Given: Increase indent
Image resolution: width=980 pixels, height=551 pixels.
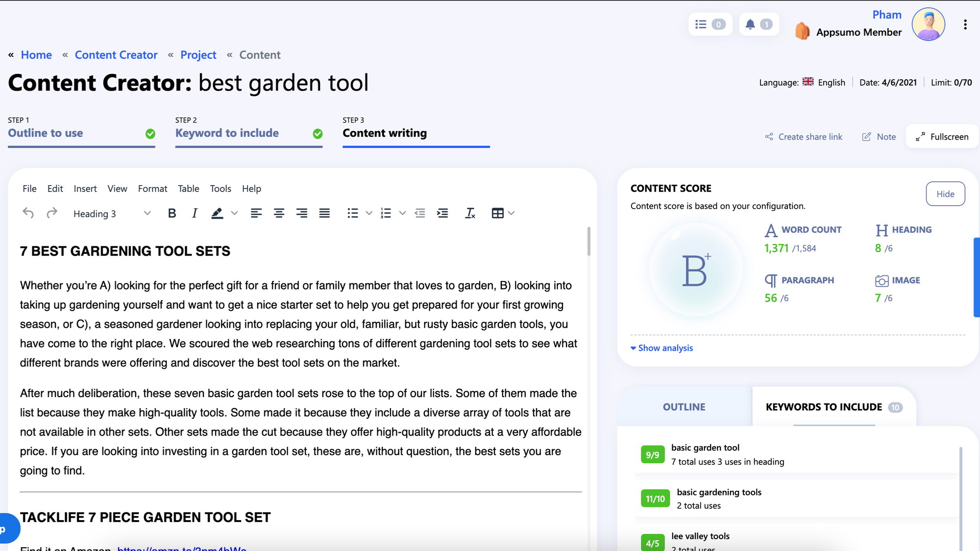Looking at the screenshot, I should click(442, 213).
